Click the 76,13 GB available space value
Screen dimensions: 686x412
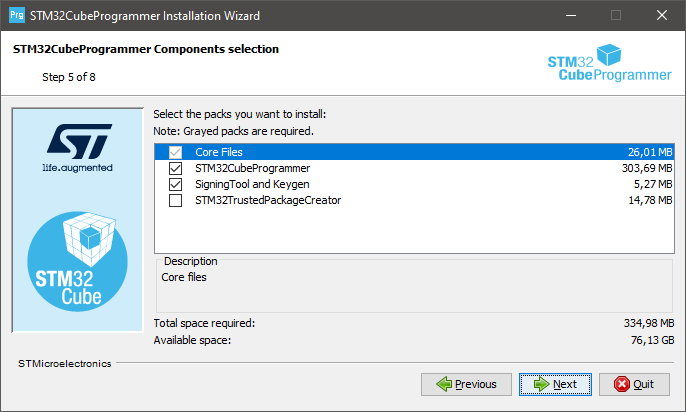pos(652,340)
